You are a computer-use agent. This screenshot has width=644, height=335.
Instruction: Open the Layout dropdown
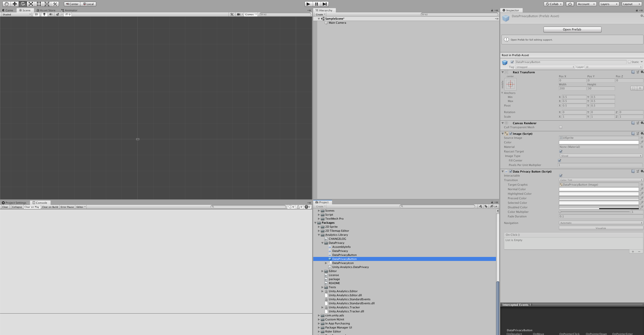tap(631, 4)
